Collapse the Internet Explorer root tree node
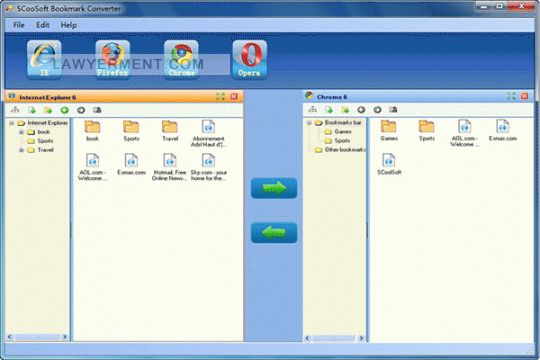The width and height of the screenshot is (540, 360). (x=12, y=123)
